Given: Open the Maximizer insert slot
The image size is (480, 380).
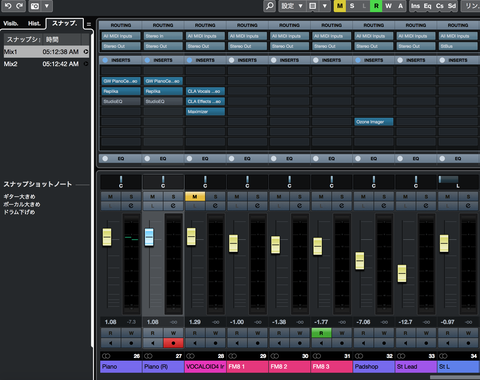Looking at the screenshot, I should pos(205,112).
